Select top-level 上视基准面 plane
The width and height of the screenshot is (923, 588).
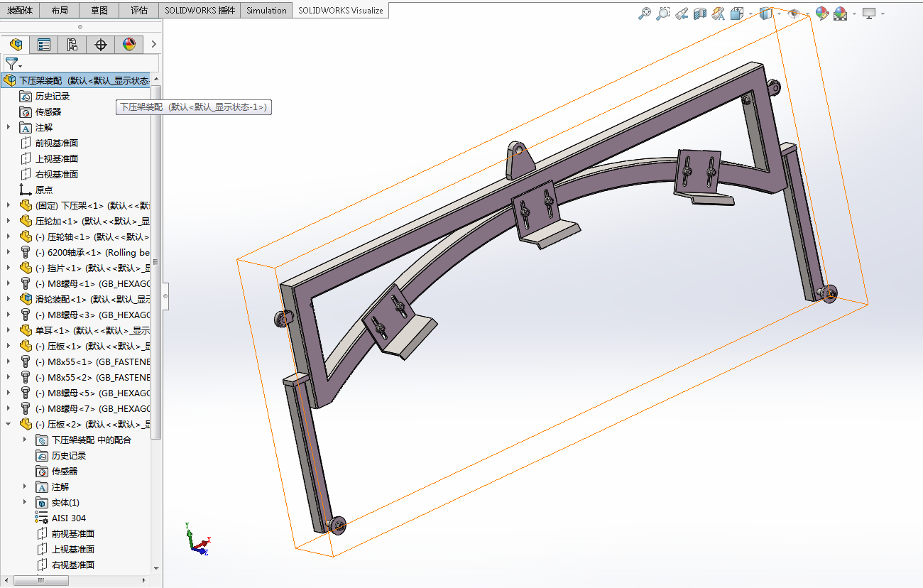(x=57, y=158)
